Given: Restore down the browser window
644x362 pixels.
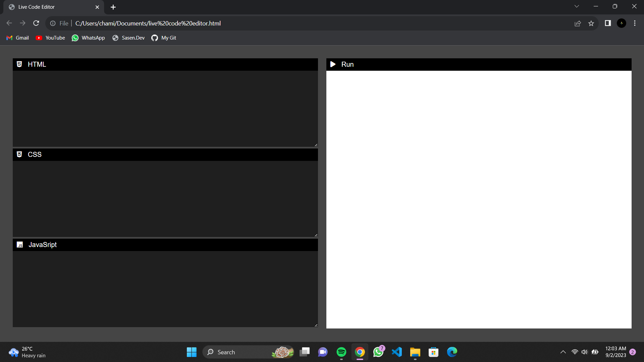Looking at the screenshot, I should click(x=615, y=6).
